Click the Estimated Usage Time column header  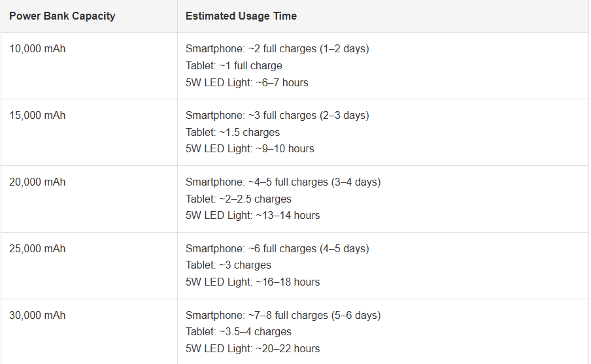tap(241, 16)
